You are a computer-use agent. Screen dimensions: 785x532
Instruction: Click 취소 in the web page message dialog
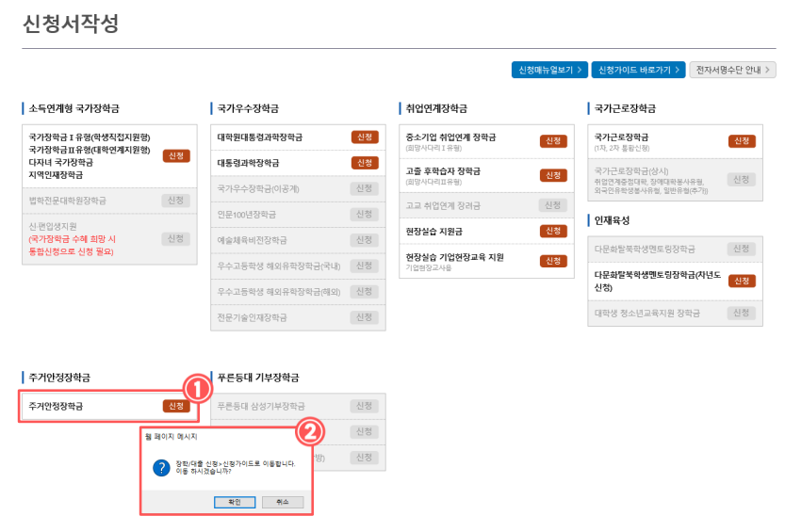283,502
